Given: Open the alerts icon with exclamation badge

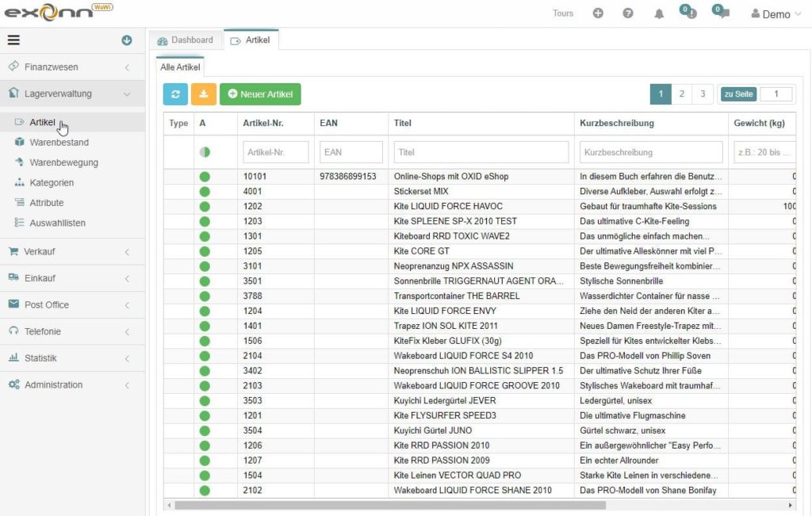Looking at the screenshot, I should [688, 12].
